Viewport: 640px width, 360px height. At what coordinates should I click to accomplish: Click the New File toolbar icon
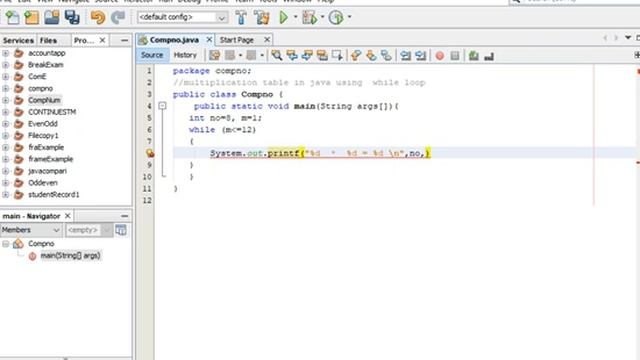coord(12,17)
